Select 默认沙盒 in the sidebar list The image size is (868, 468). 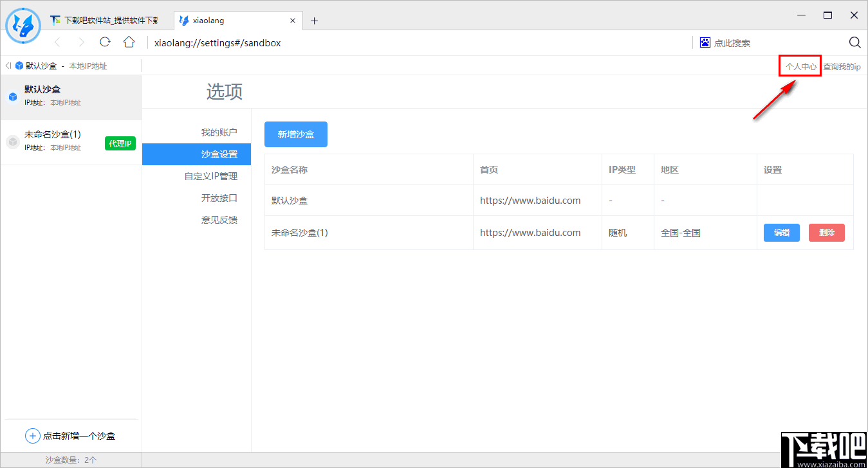[x=71, y=98]
